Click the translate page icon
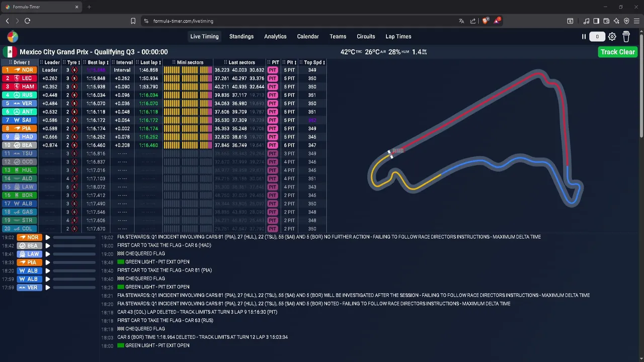644x362 pixels. tap(461, 21)
